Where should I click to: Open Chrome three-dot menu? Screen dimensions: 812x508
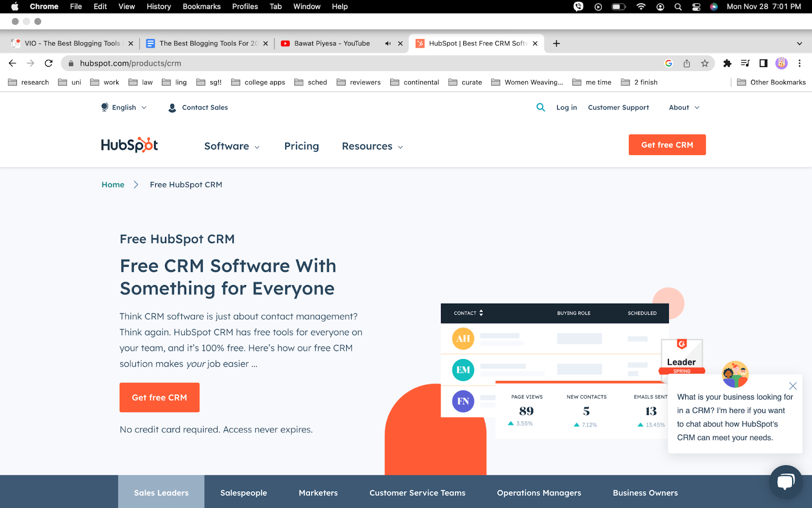pos(800,63)
